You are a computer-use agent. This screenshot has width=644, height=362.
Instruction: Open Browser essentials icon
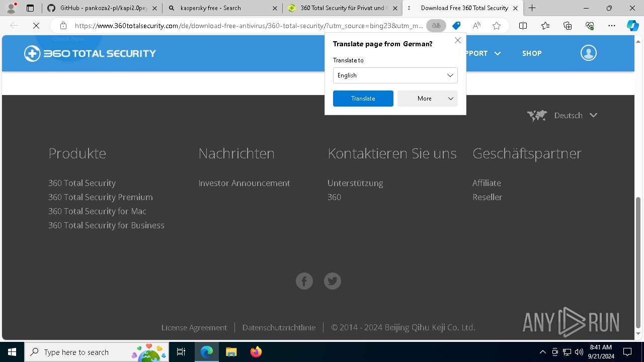click(590, 26)
